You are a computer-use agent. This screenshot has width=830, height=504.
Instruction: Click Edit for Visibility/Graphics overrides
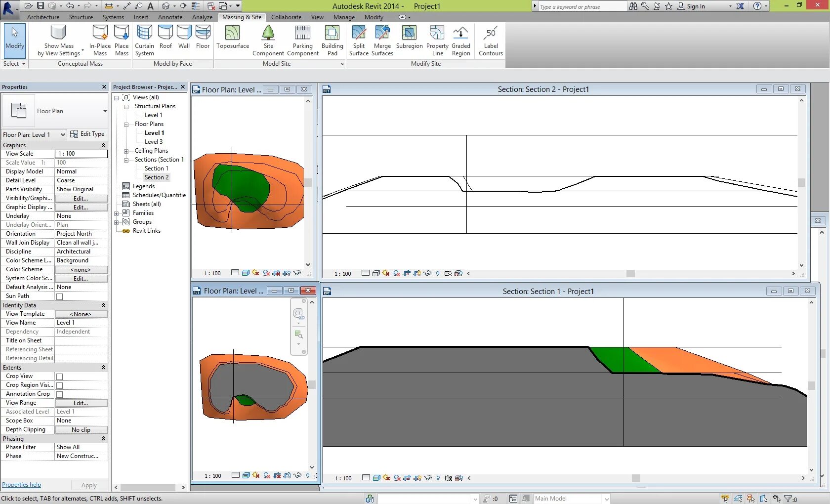pyautogui.click(x=81, y=199)
